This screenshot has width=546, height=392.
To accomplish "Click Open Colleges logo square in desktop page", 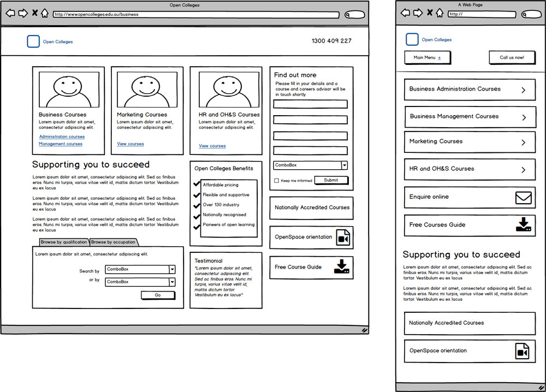I will [x=33, y=41].
